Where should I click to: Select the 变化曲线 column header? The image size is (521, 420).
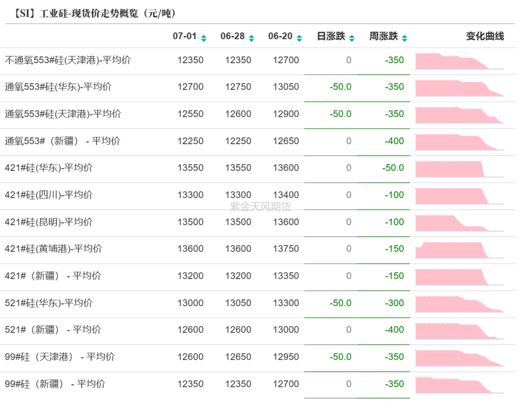(485, 36)
